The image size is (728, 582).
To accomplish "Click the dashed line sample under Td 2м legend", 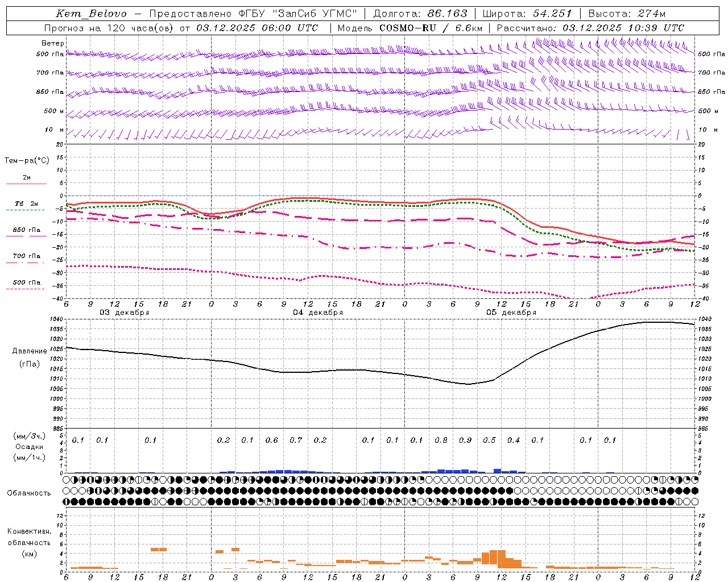I will [x=26, y=210].
